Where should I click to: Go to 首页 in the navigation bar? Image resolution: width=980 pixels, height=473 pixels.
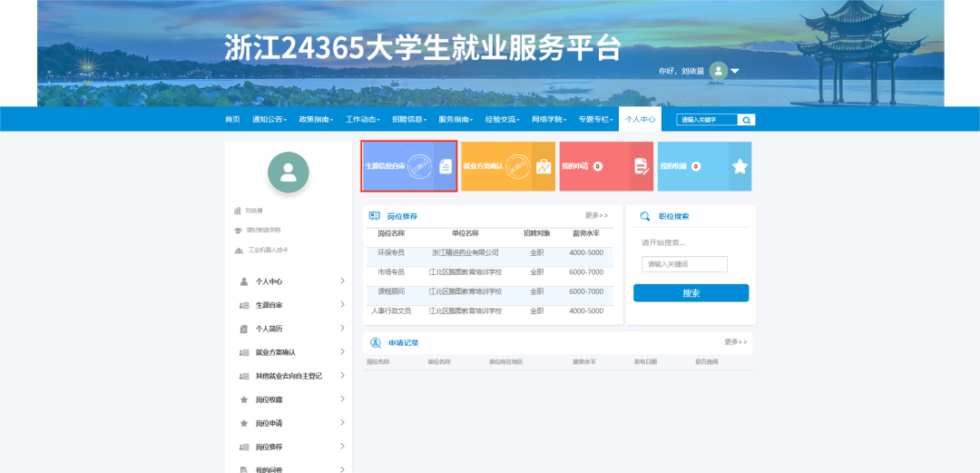pos(232,120)
